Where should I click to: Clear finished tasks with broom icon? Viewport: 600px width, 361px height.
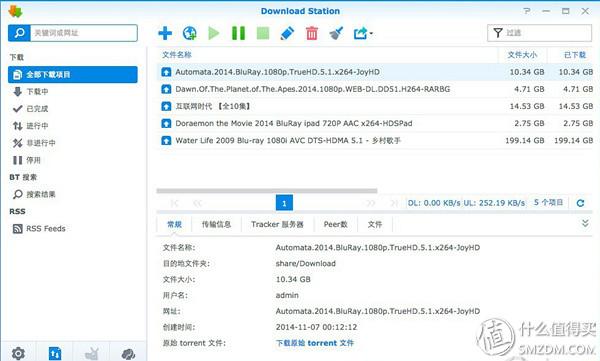tap(336, 33)
